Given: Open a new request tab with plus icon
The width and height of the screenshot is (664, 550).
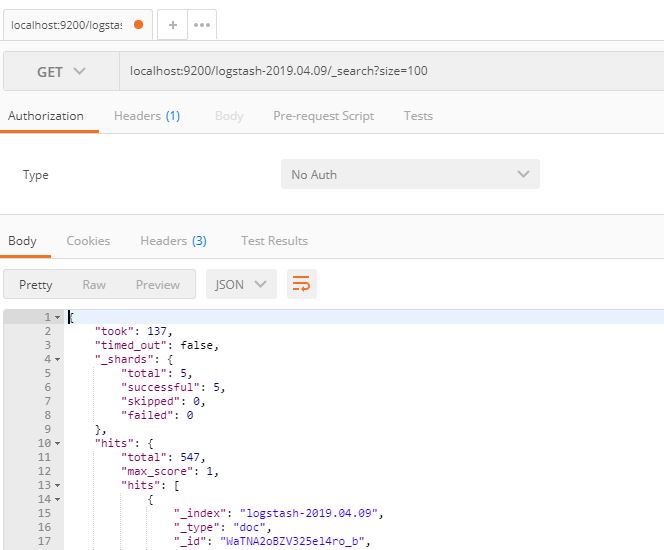Looking at the screenshot, I should pyautogui.click(x=172, y=25).
